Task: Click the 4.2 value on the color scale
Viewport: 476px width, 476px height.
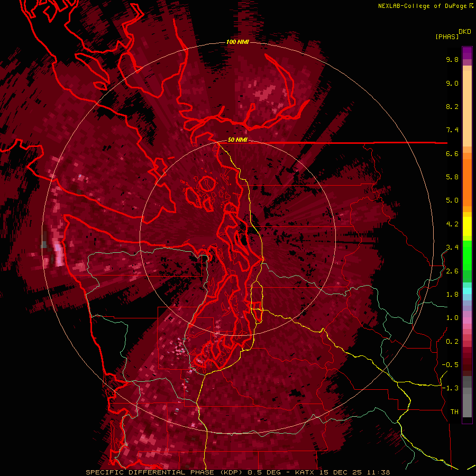Action: coord(452,224)
